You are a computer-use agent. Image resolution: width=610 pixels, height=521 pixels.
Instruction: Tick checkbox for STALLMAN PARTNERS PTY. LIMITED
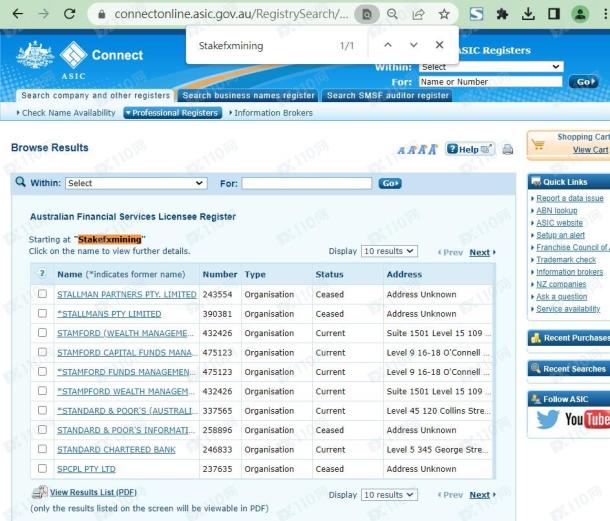(x=42, y=294)
